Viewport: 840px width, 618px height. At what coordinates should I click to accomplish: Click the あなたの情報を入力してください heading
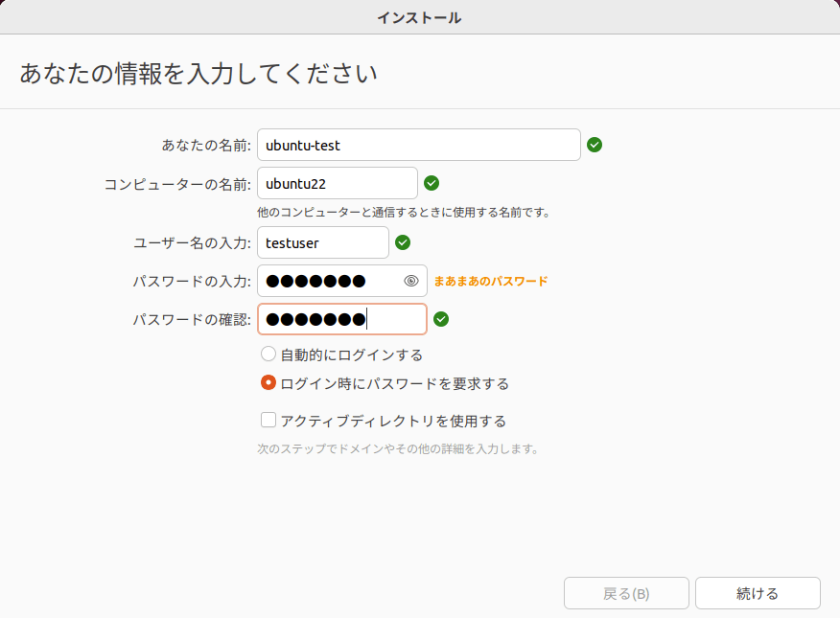(x=198, y=73)
